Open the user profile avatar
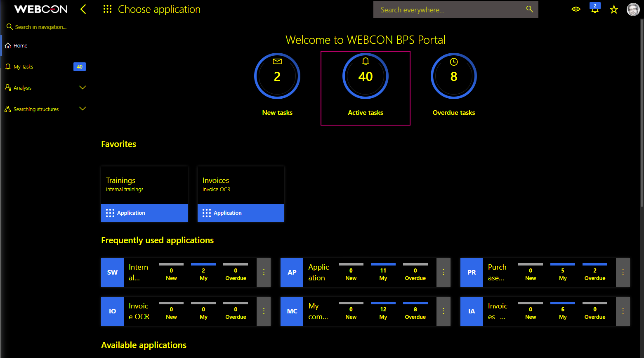The height and width of the screenshot is (358, 644). click(x=633, y=9)
